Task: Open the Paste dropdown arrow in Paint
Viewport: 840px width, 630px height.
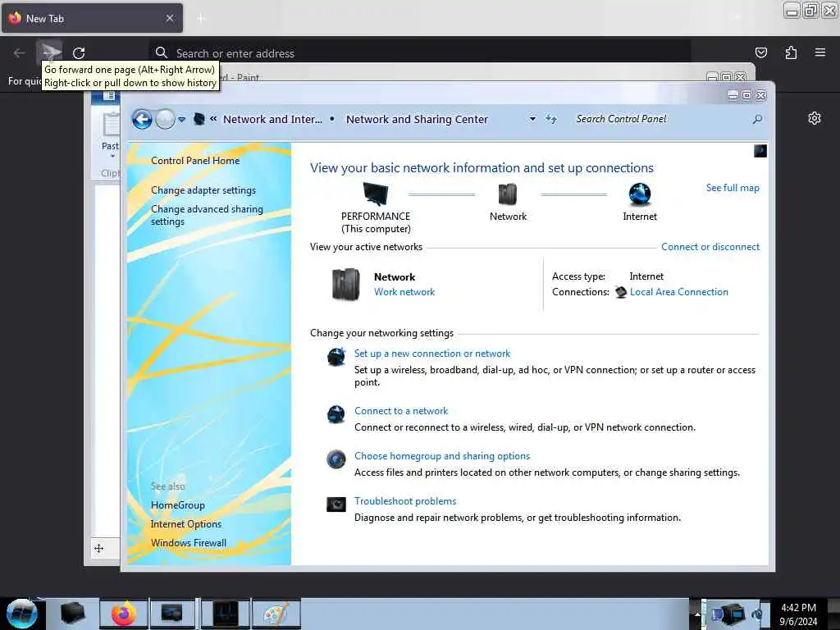Action: tap(112, 156)
